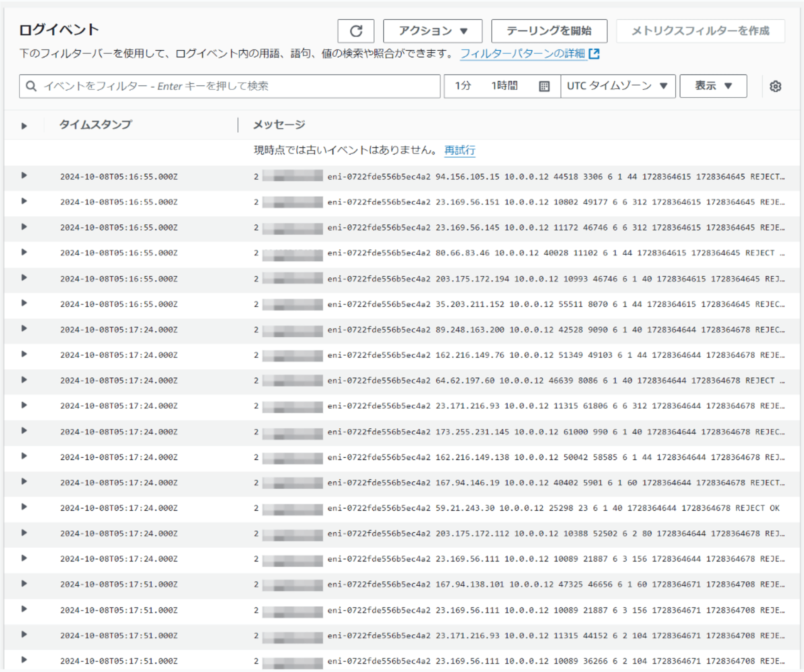The width and height of the screenshot is (804, 672).
Task: Open the gear settings icon
Action: [x=775, y=86]
